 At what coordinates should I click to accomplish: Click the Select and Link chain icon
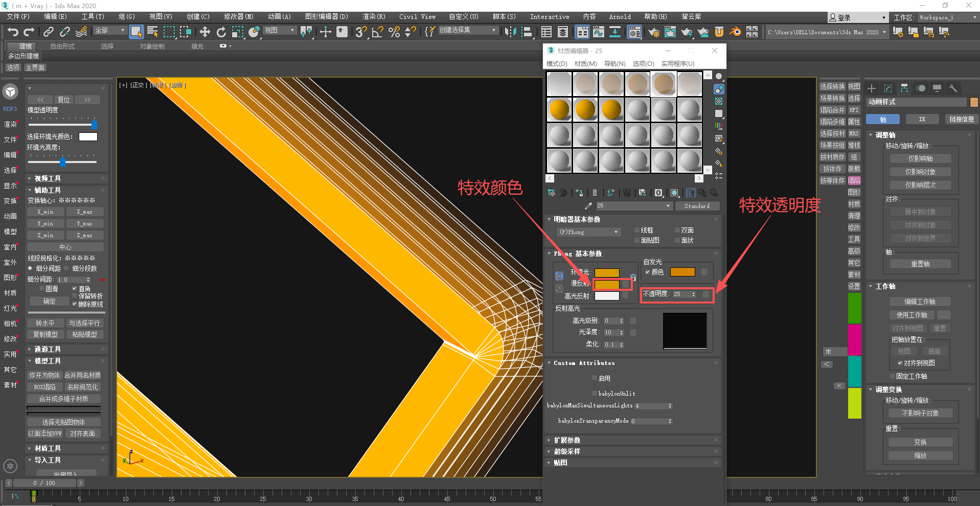[48, 32]
